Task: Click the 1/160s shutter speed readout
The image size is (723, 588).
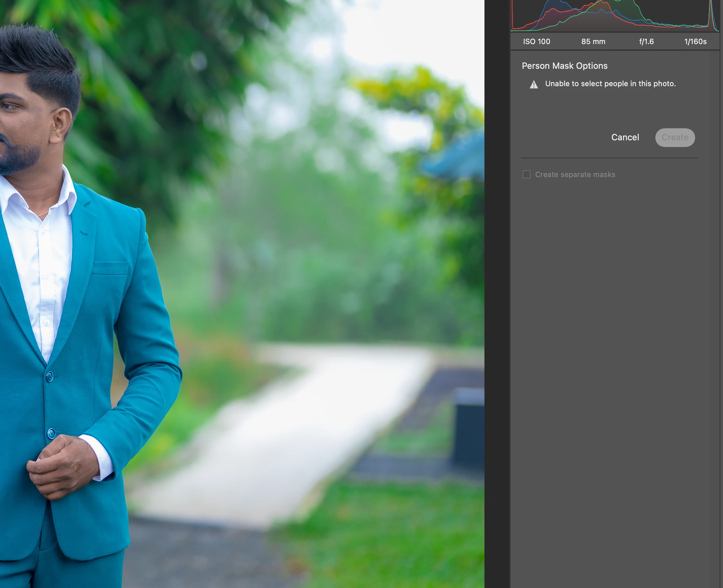Action: (x=695, y=42)
